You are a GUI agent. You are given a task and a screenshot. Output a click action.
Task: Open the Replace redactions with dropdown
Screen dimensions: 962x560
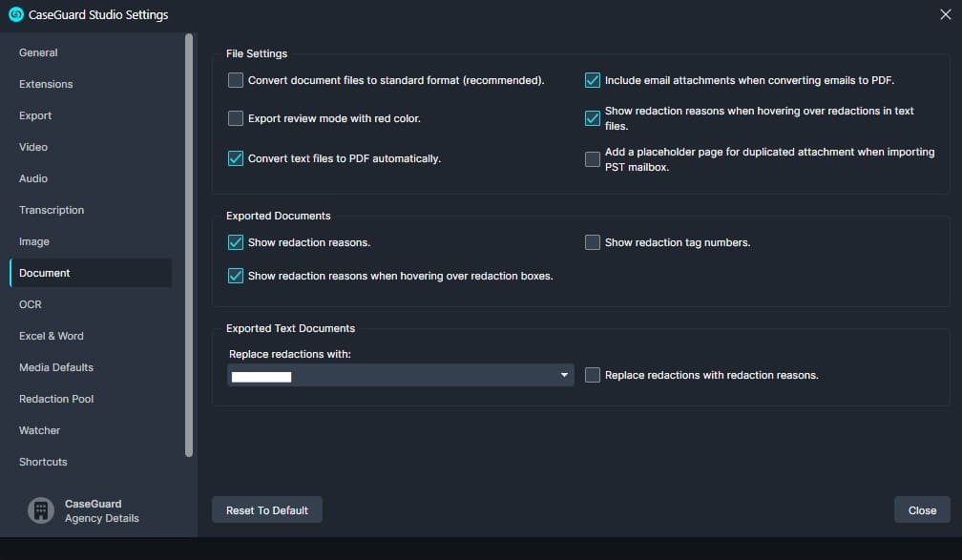click(x=400, y=376)
